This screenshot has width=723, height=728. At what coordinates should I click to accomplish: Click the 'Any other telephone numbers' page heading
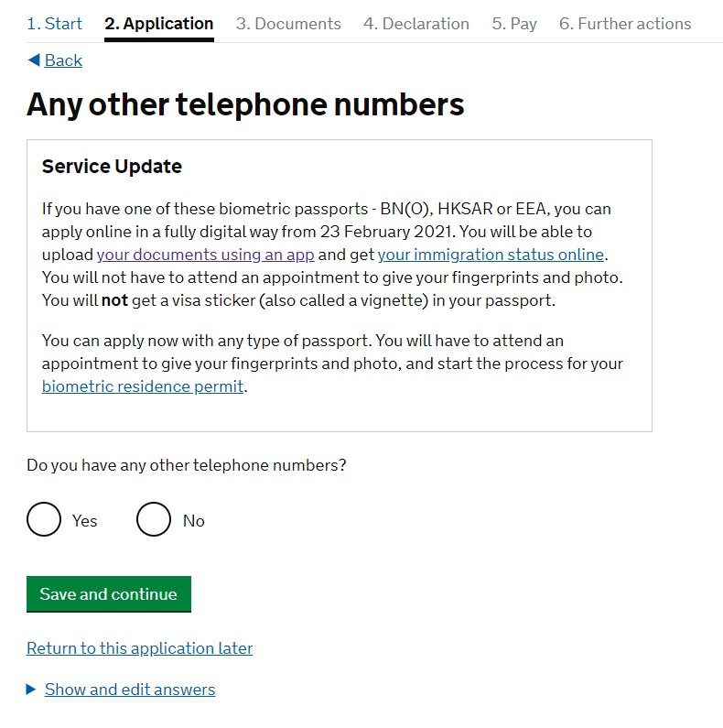click(245, 105)
